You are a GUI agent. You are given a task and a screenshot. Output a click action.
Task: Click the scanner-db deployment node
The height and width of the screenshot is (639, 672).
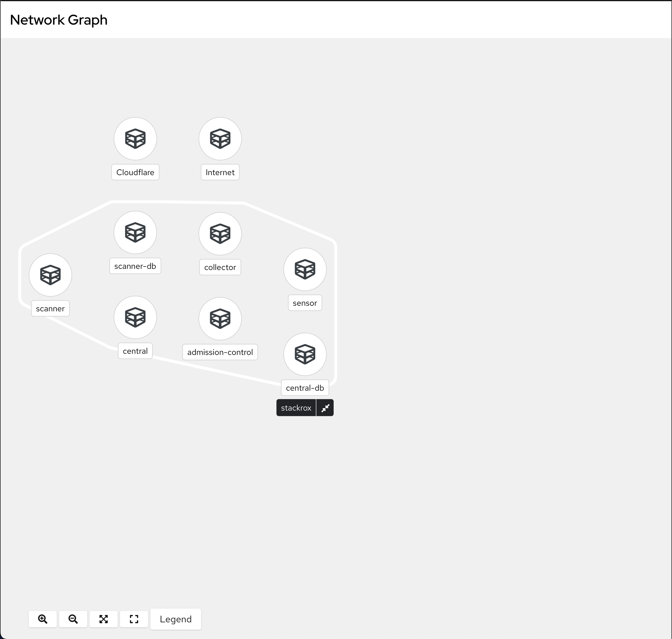(x=135, y=232)
